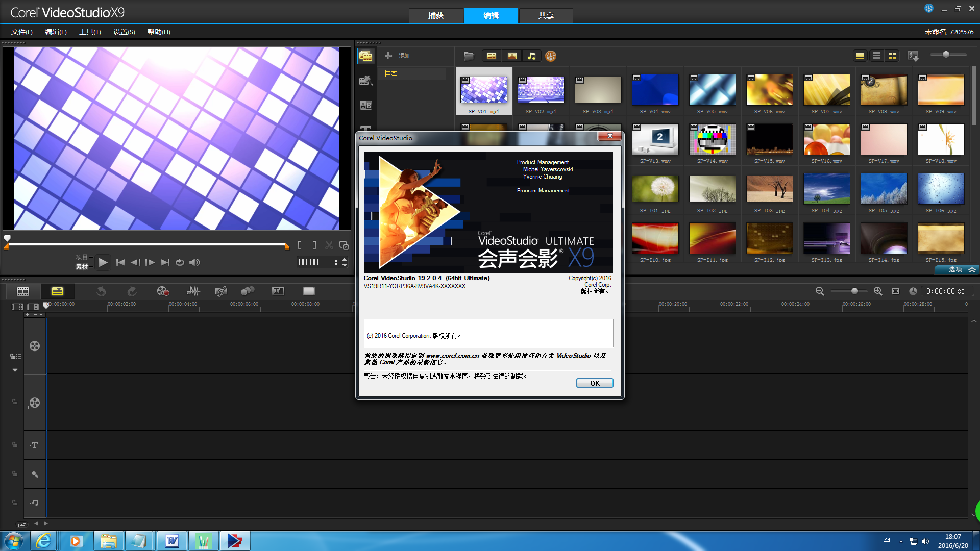Viewport: 980px width, 551px height.
Task: Switch to the Share tab
Action: 546,16
